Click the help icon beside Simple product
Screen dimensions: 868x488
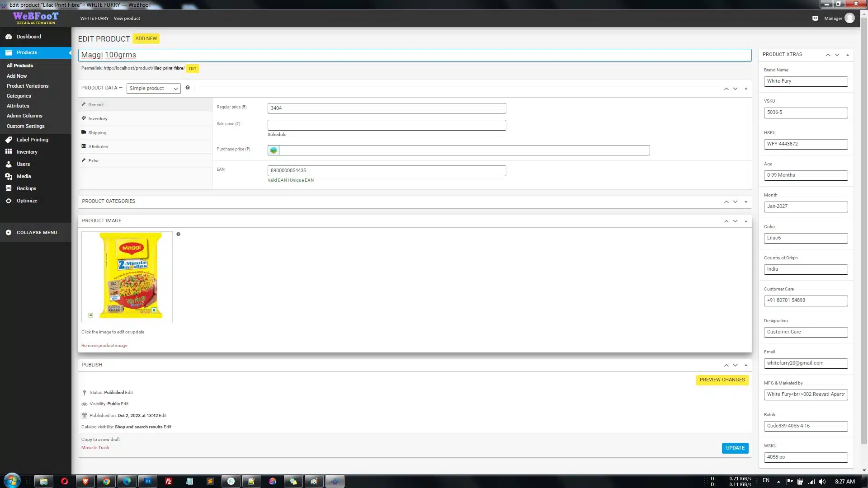click(188, 88)
